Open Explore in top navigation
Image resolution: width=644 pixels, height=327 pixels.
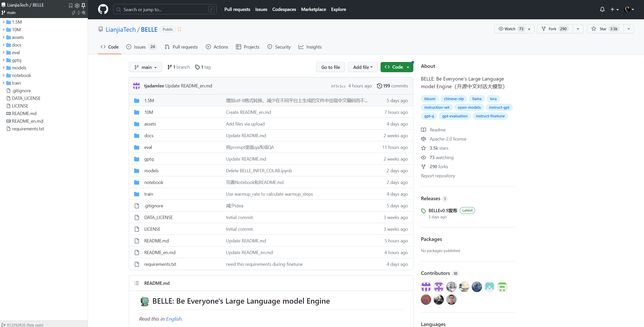coord(338,9)
